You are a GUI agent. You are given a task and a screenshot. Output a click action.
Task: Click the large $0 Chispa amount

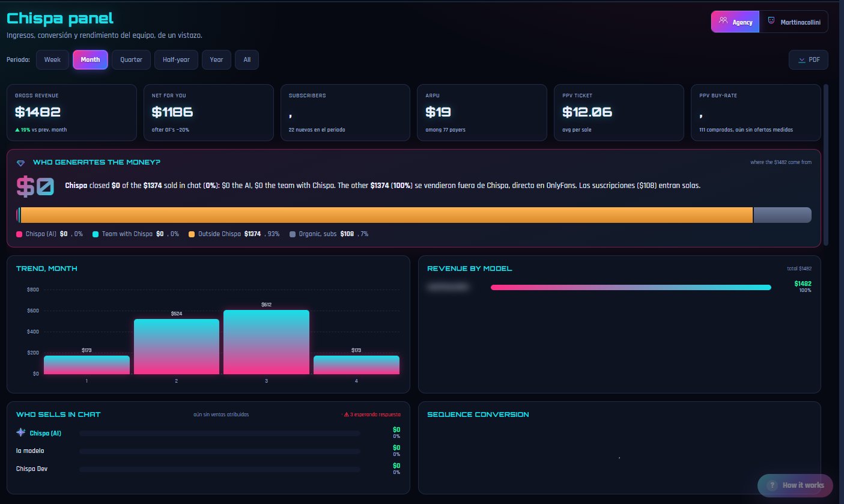pos(35,187)
